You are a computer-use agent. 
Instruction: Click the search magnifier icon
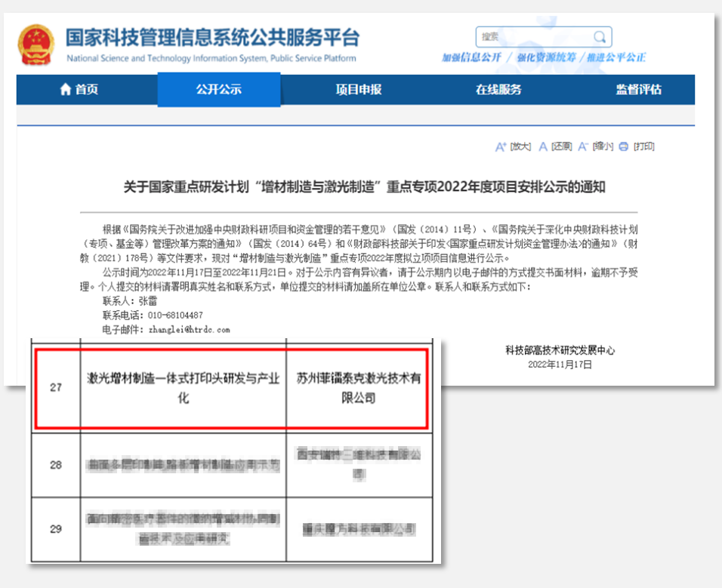tap(599, 37)
